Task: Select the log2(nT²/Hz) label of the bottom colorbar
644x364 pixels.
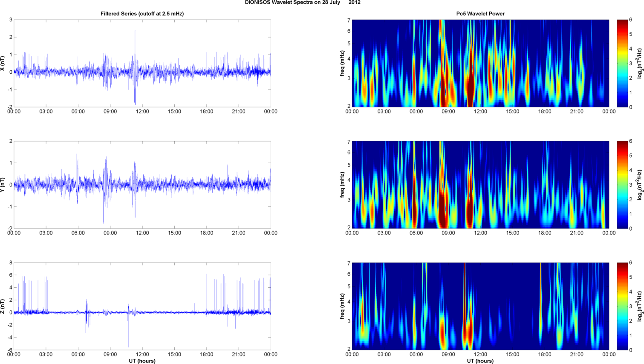Action: (640, 306)
